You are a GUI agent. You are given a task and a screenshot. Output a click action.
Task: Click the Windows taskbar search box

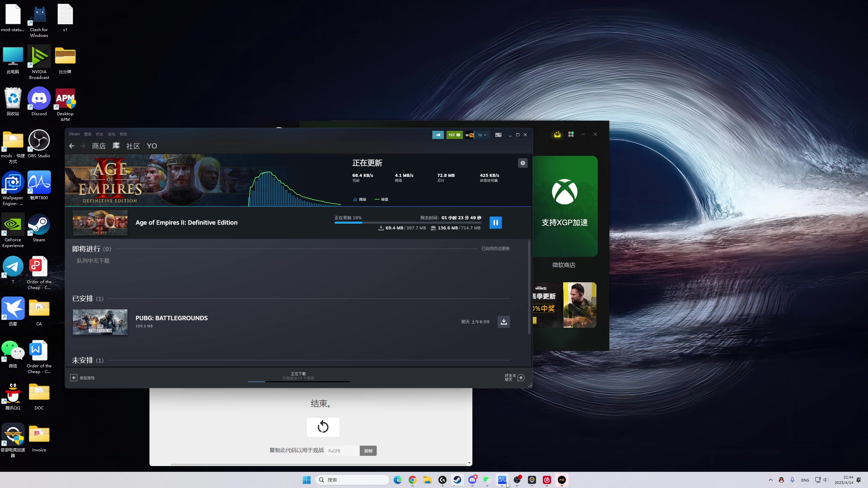(x=353, y=480)
